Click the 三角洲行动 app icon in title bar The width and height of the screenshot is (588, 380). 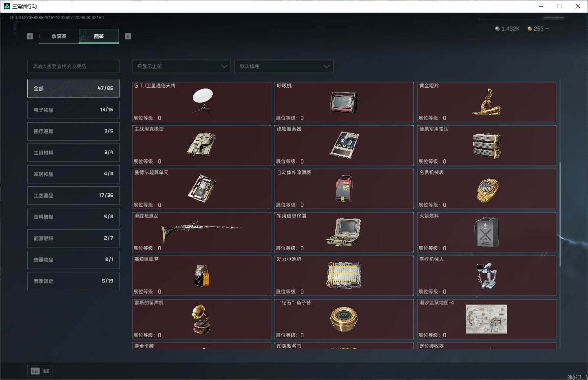pos(7,6)
